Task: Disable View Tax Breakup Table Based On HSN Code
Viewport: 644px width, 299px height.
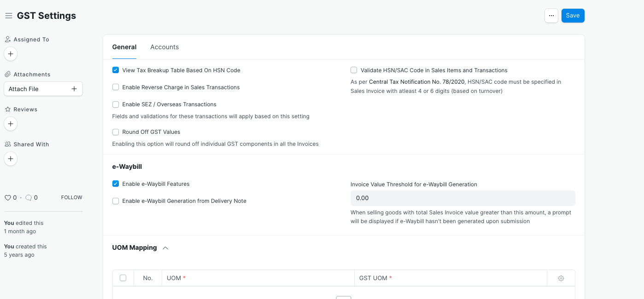Action: (116, 70)
